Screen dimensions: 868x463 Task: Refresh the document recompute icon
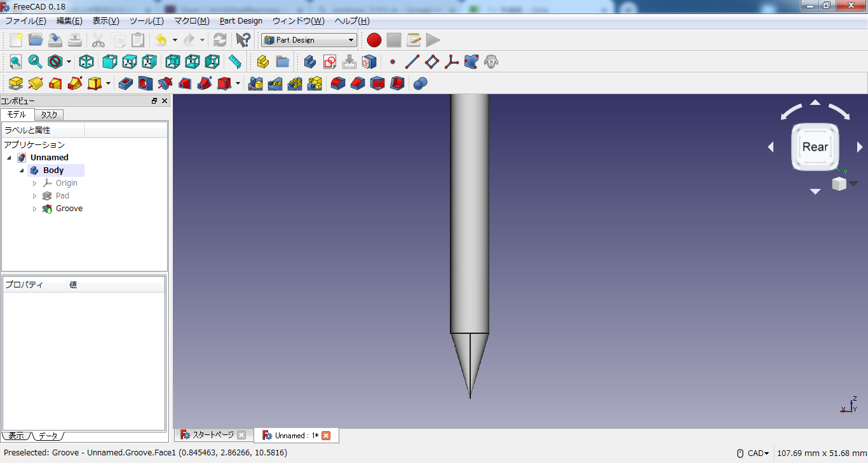coord(220,40)
